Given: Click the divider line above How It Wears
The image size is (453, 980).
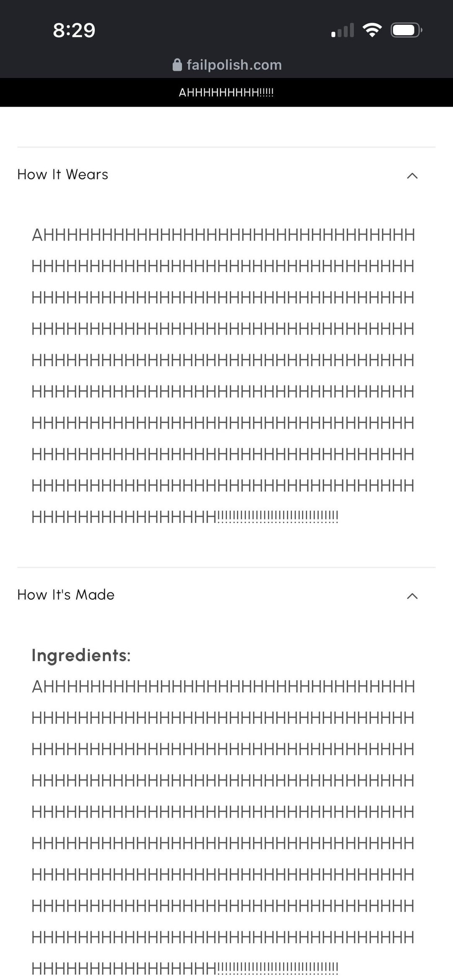Looking at the screenshot, I should tap(226, 147).
